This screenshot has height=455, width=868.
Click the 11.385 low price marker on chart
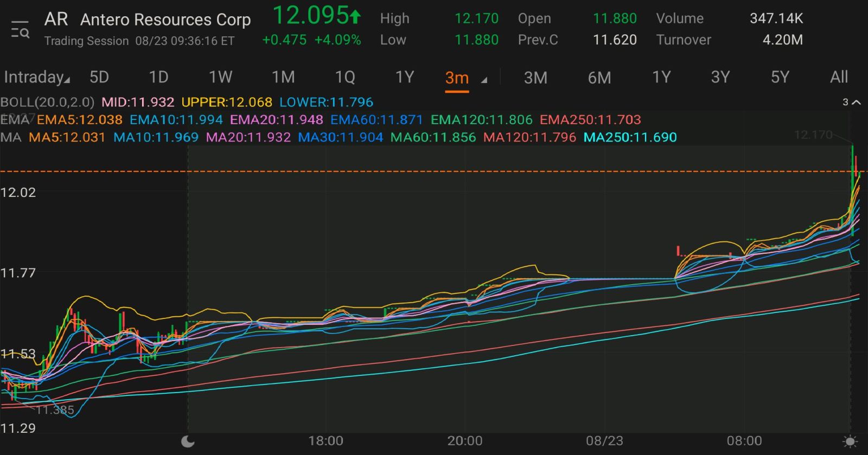(55, 410)
